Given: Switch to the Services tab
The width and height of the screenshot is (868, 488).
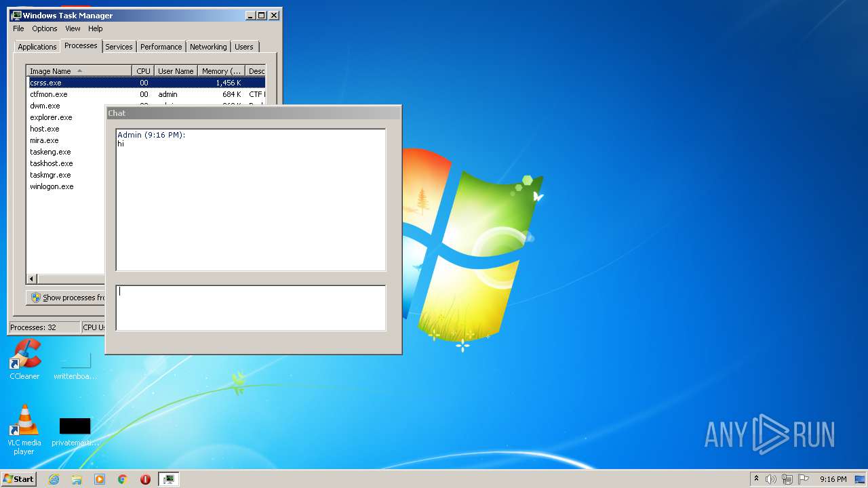Looking at the screenshot, I should point(119,47).
